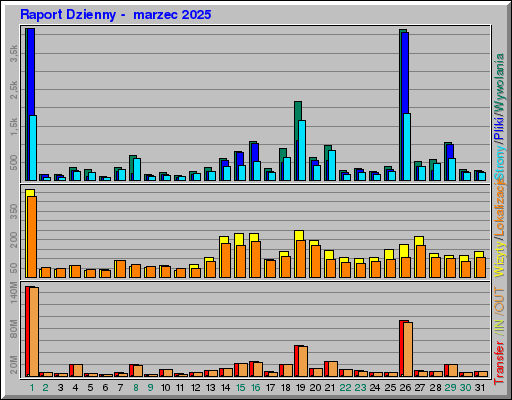Click the 200 label on the middle y-axis
Screen dimensions: 512x400
[14, 240]
